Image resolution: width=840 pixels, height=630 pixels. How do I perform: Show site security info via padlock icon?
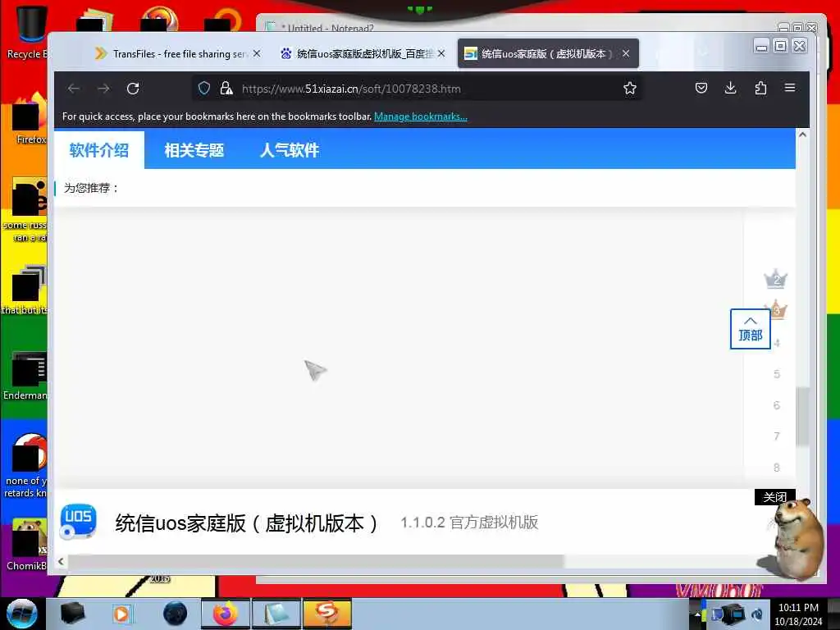click(x=226, y=89)
